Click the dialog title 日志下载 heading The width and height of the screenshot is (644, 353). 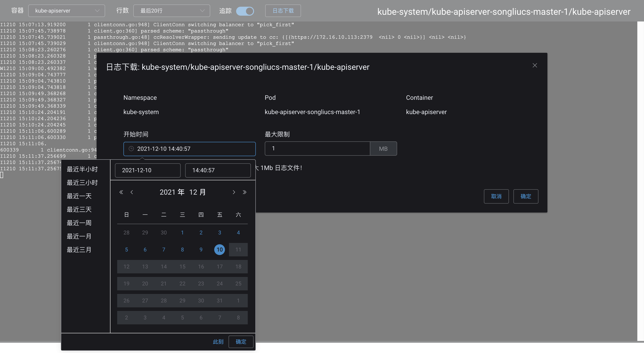(x=237, y=67)
